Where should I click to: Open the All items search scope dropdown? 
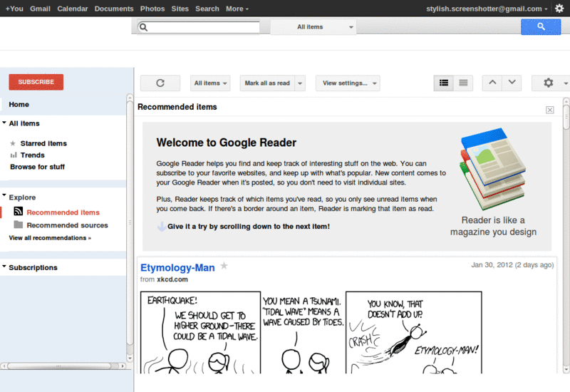pyautogui.click(x=313, y=27)
